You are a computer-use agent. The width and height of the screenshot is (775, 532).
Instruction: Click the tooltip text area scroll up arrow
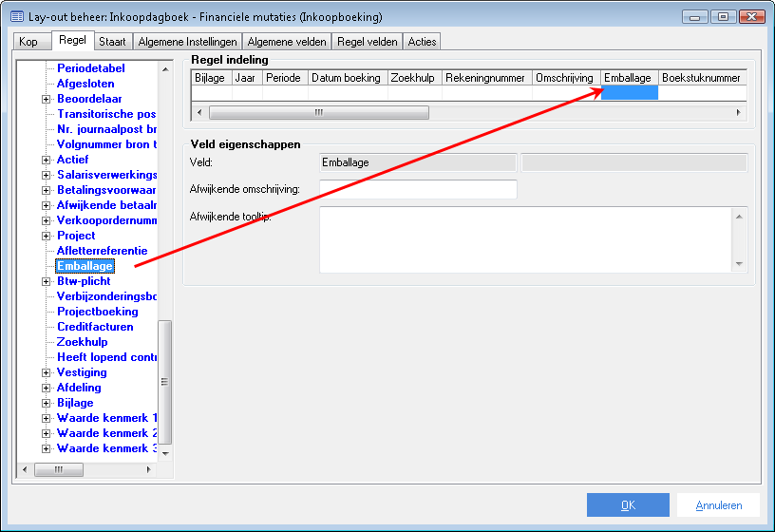[740, 217]
